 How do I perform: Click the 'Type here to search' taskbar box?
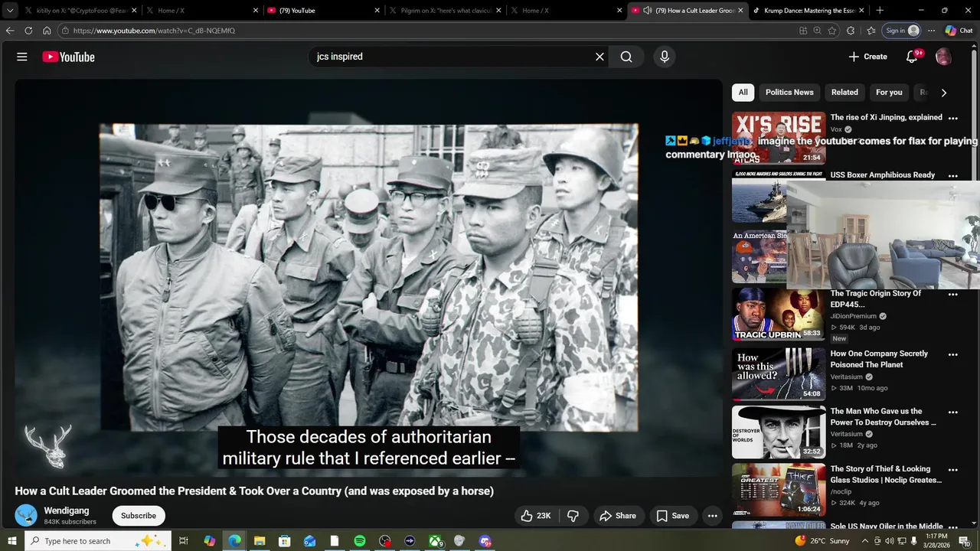pos(98,541)
